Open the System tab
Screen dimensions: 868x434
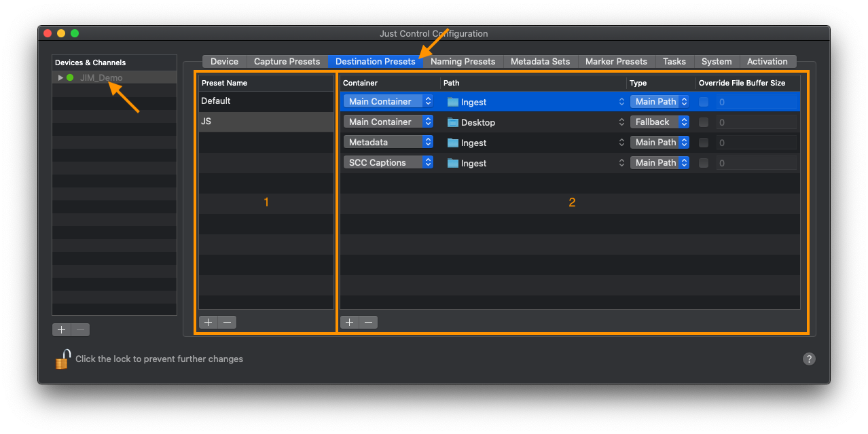click(x=717, y=61)
